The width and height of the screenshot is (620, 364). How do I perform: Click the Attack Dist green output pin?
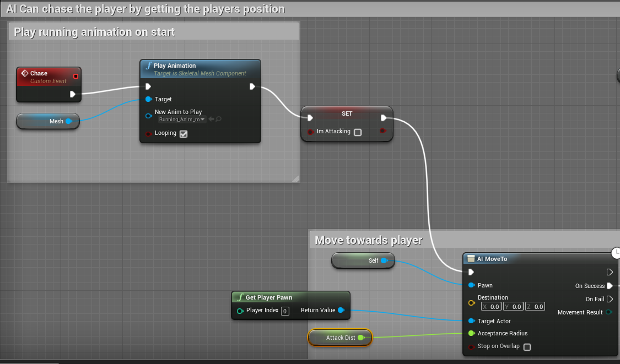361,338
